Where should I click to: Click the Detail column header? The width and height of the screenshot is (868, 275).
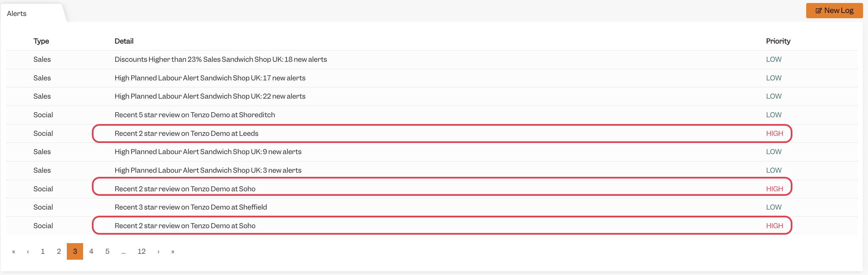coord(124,41)
